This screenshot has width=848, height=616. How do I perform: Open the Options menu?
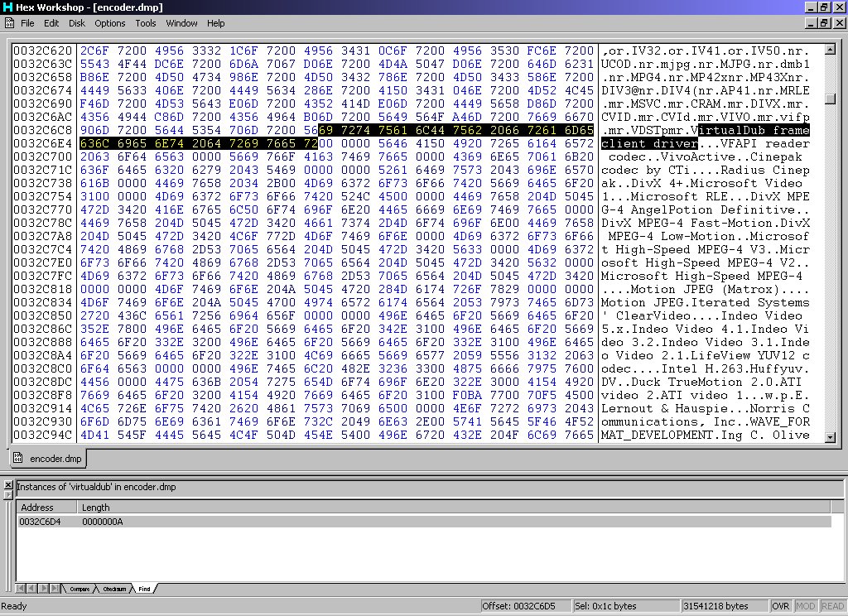point(110,23)
